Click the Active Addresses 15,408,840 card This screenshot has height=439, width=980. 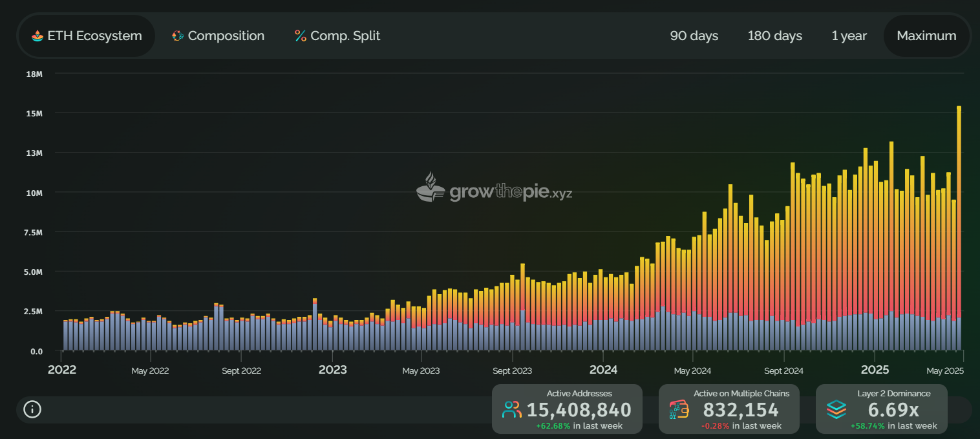pyautogui.click(x=567, y=409)
